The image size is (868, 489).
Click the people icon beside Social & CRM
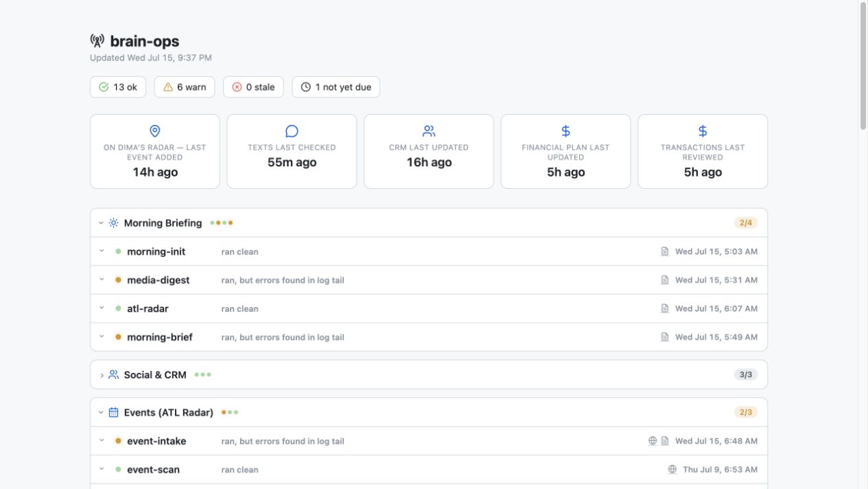tap(114, 375)
